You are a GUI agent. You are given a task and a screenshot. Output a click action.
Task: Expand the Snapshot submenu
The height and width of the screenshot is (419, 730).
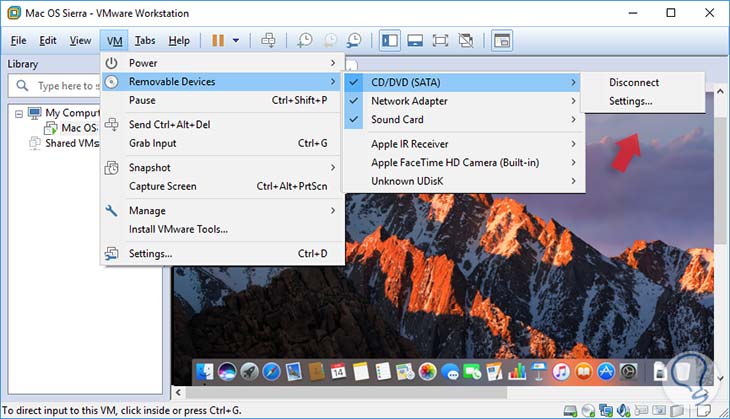coord(223,167)
